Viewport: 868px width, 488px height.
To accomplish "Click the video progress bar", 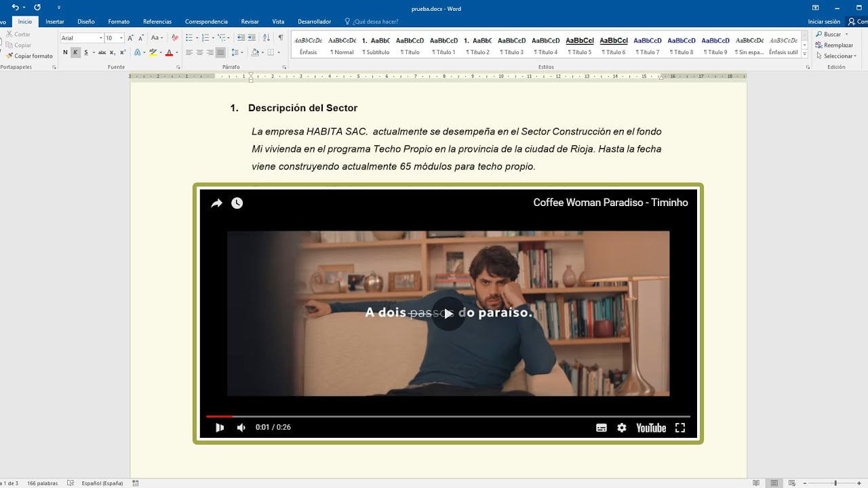I will [448, 416].
